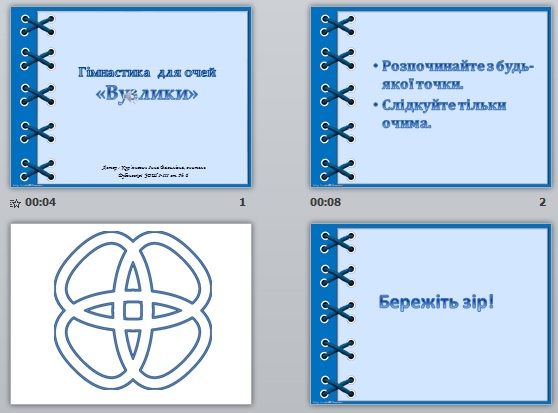Click the bottom lacing cross on slide 2 binding
Screen dimensions: 558x413
[337, 170]
